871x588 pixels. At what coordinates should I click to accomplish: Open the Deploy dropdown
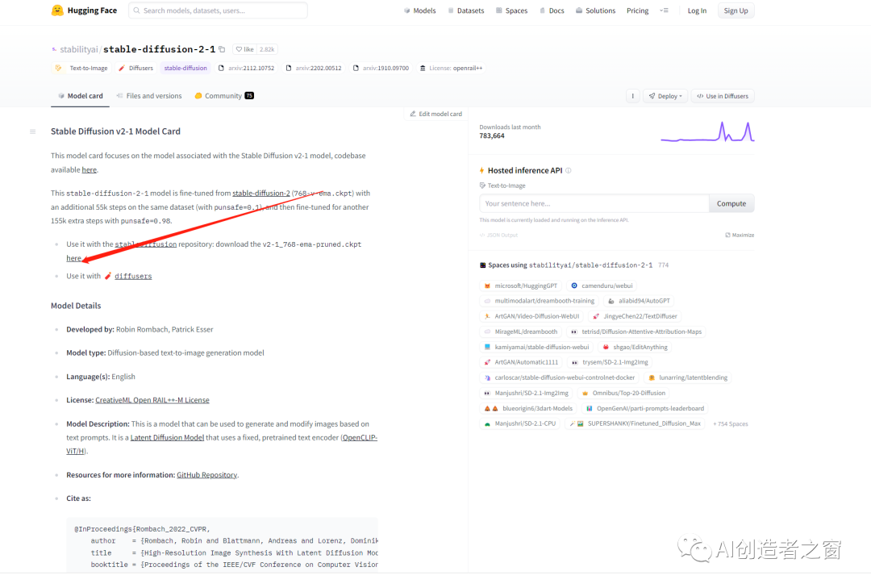[665, 96]
